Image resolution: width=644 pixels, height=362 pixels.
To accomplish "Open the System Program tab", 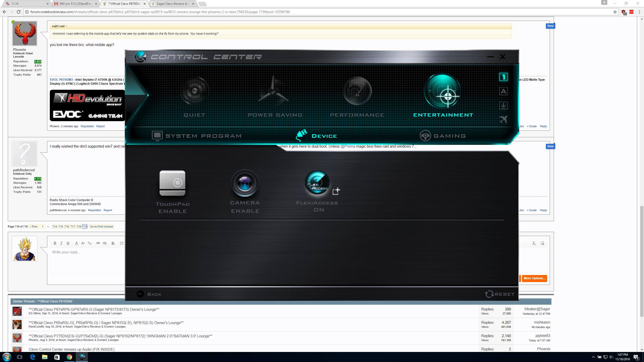I will pos(196,136).
